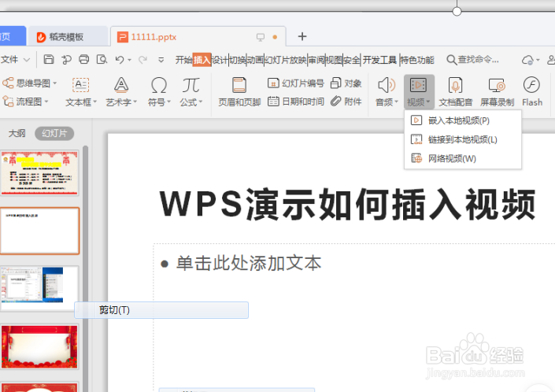Image resolution: width=555 pixels, height=392 pixels.
Task: Click the Text Box (文本框) icon
Action: tap(81, 85)
